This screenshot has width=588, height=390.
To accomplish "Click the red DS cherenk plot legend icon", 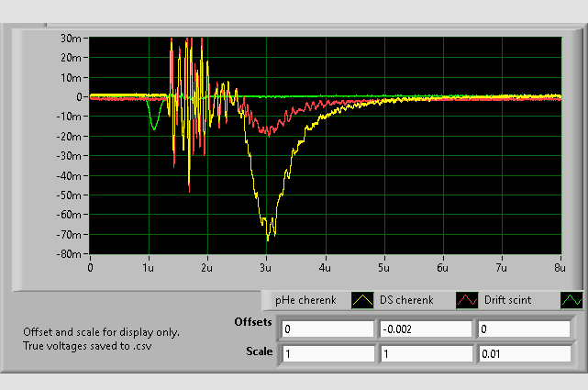I will [x=467, y=300].
